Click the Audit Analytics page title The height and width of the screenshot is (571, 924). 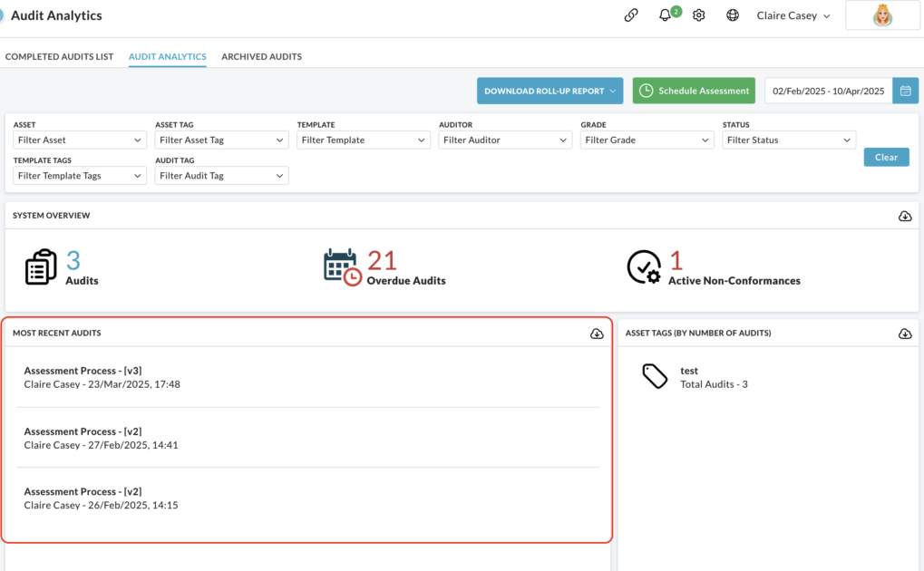(x=56, y=15)
